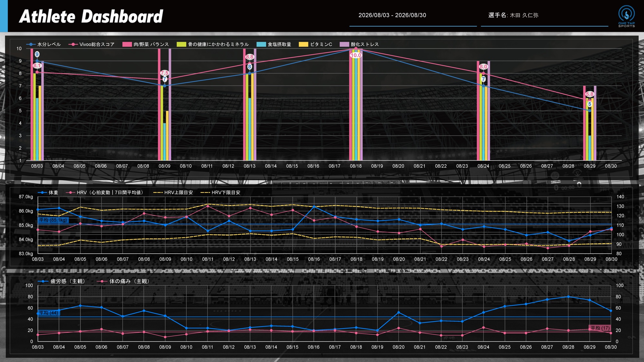Screen dimensions: 644x362
Task: Toggle 体の痛み（主観） legend entry
Action: tap(124, 281)
